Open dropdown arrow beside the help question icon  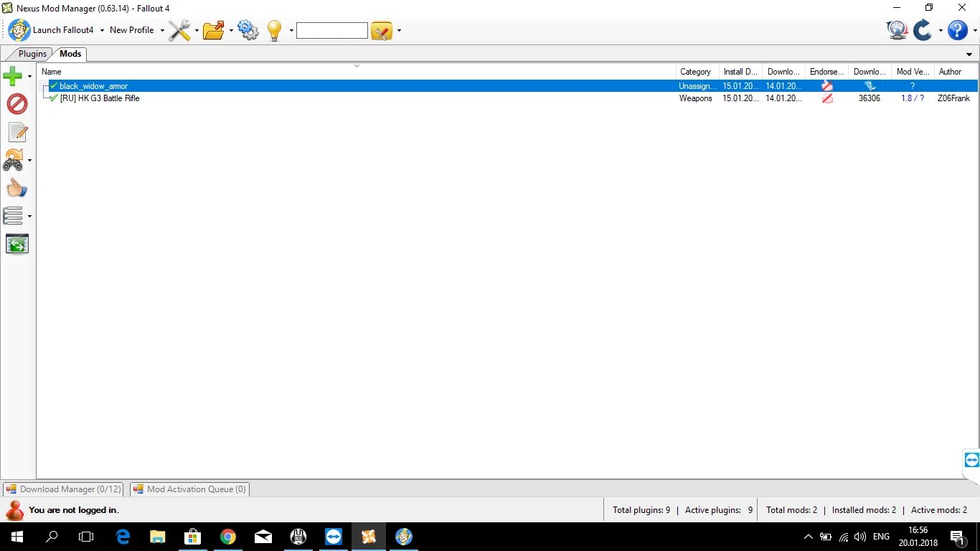click(x=974, y=30)
